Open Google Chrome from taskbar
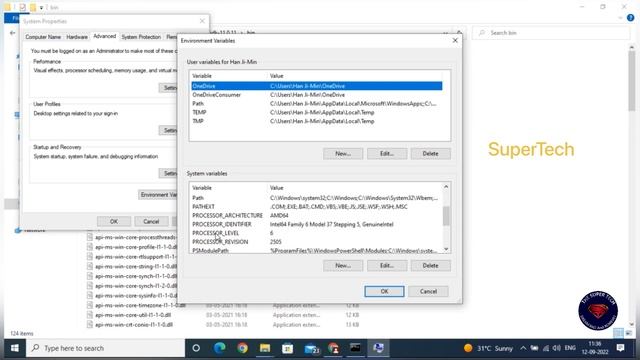 [242, 348]
